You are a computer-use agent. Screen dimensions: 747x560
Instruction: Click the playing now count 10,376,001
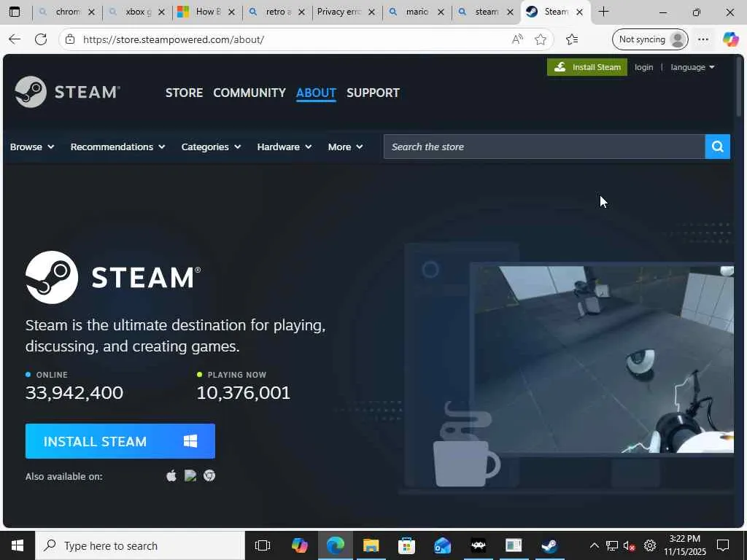click(x=244, y=393)
